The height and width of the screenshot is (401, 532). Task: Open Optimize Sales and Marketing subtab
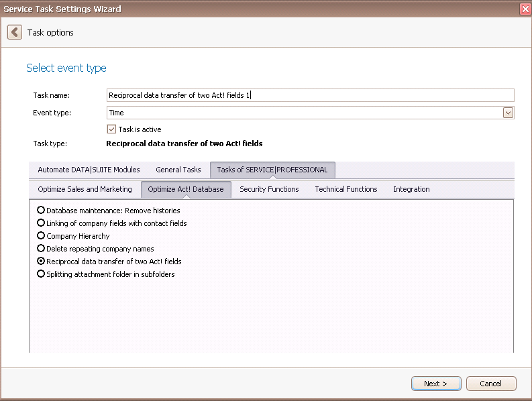85,189
